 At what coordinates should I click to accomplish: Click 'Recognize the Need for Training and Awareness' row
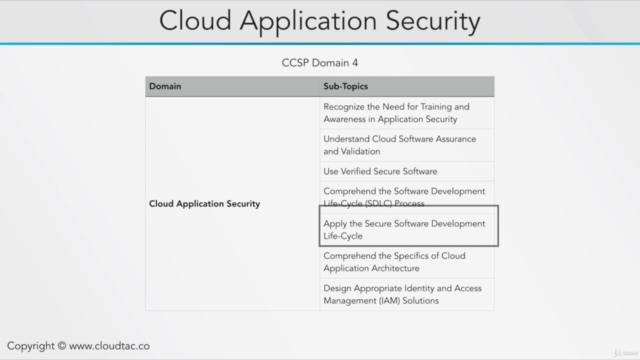click(407, 113)
